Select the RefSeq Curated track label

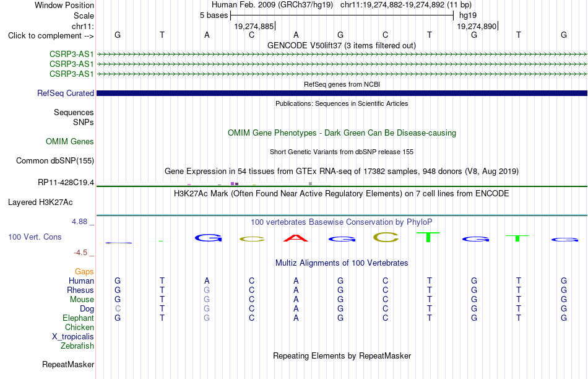point(66,93)
